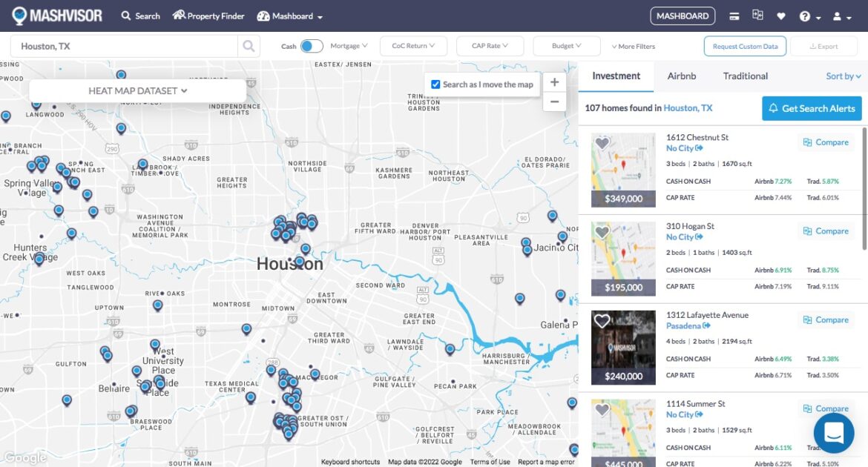Open the favorites heart in the top bar
This screenshot has width=868, height=467.
point(783,15)
